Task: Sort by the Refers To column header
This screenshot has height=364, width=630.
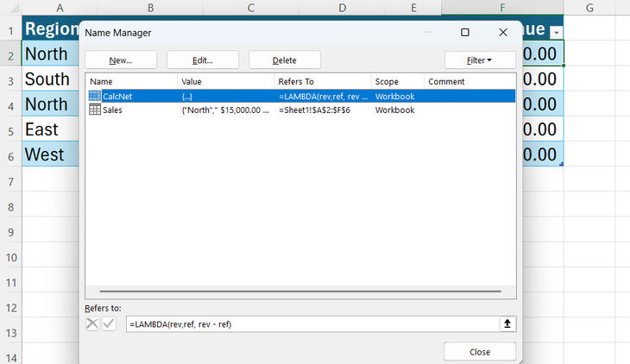Action: pyautogui.click(x=323, y=82)
